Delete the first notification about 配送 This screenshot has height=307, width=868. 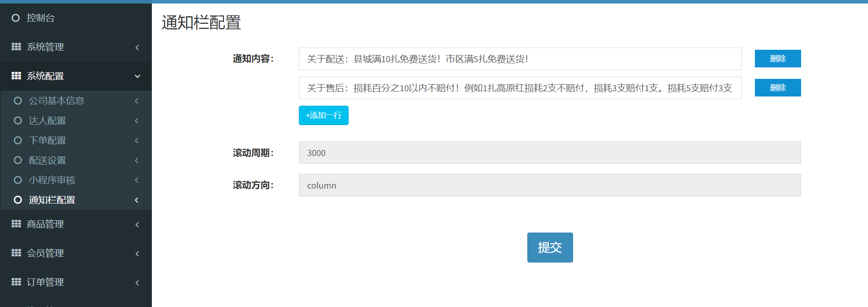(777, 59)
